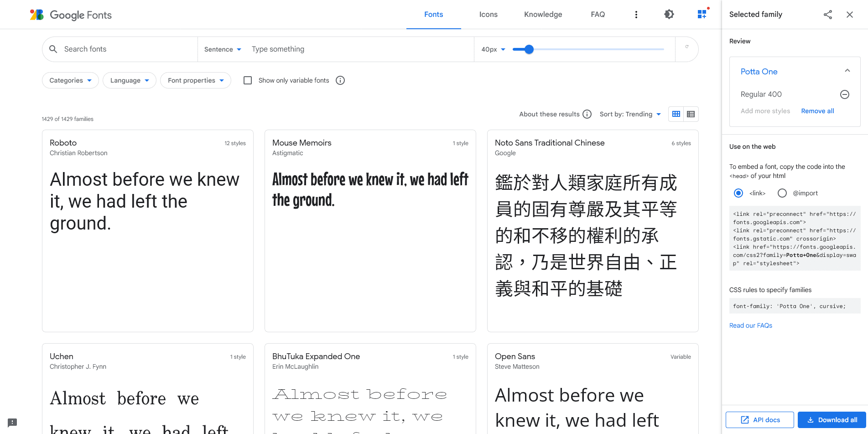Adjust the font size slider
The height and width of the screenshot is (434, 868).
[x=529, y=49]
